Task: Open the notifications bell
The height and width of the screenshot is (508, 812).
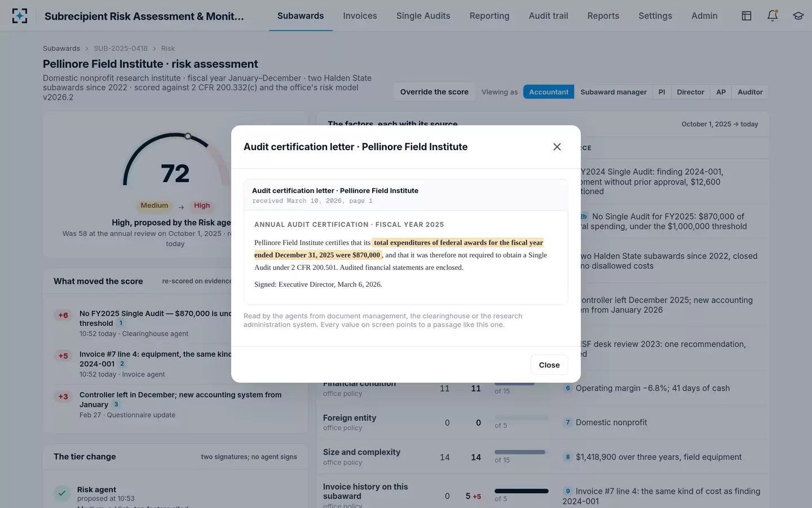Action: pos(773,16)
